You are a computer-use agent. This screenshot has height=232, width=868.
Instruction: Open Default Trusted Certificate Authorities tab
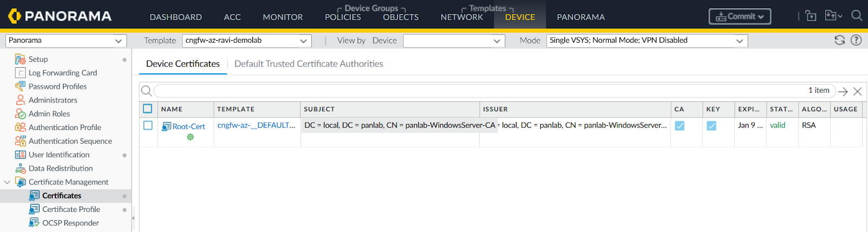(309, 64)
